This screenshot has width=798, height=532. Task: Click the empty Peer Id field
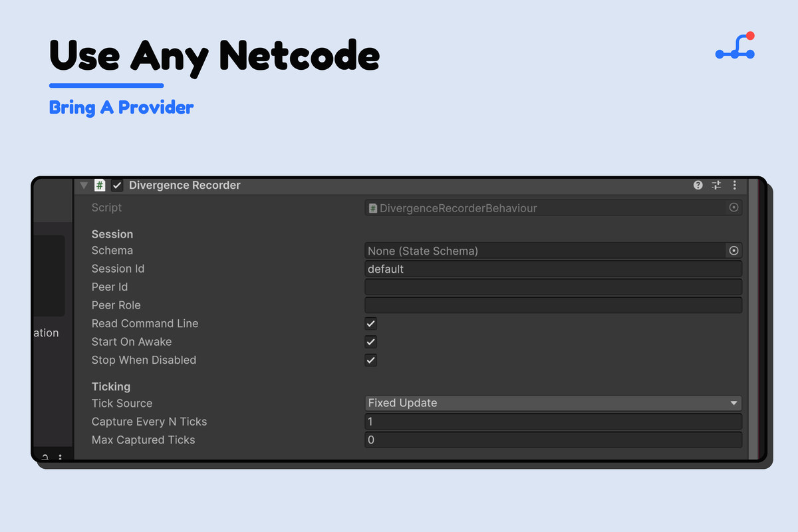tap(553, 287)
